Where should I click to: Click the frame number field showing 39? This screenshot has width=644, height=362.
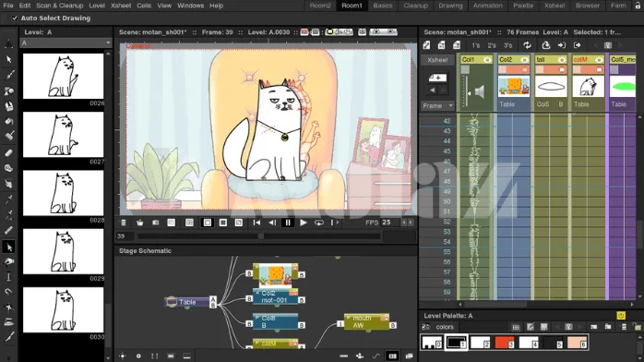point(125,236)
